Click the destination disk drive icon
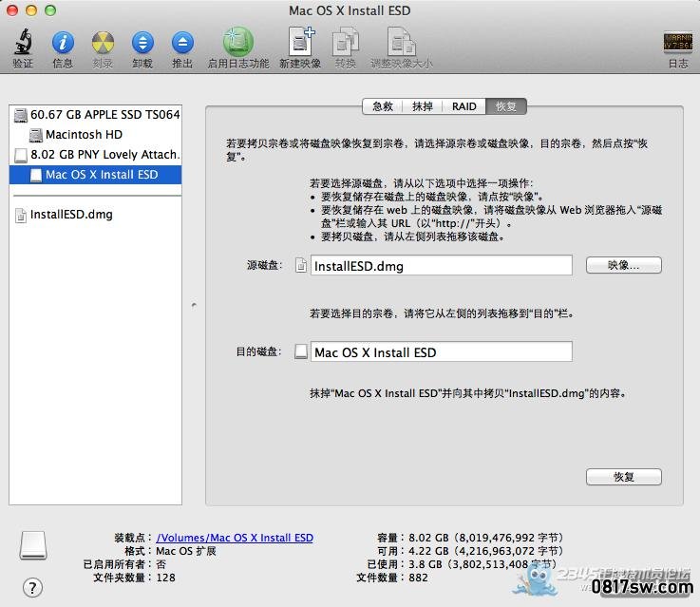This screenshot has width=700, height=607. point(301,351)
